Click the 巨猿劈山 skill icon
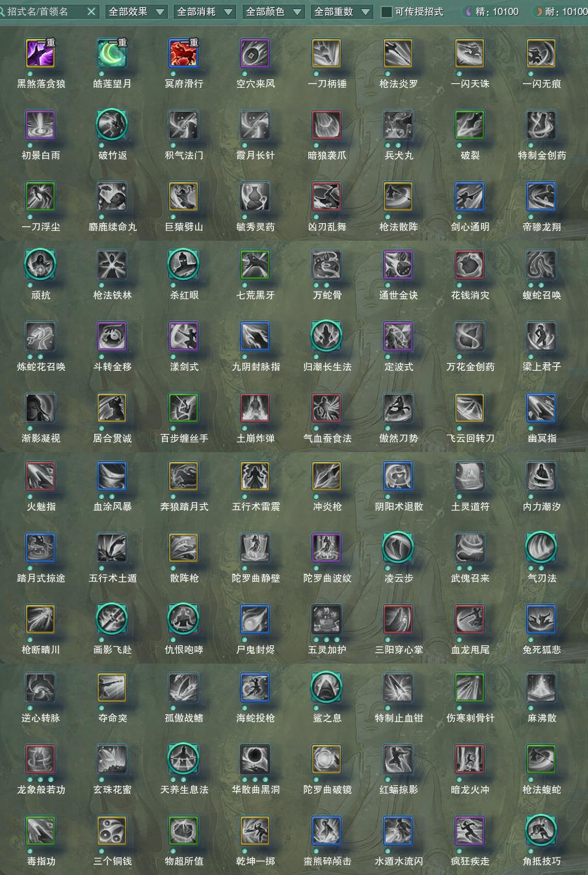The image size is (588, 875). (x=183, y=196)
